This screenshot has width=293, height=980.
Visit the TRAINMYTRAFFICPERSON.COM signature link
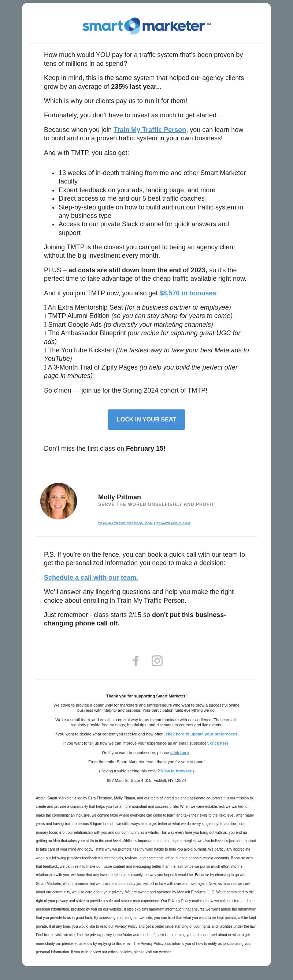(x=125, y=523)
